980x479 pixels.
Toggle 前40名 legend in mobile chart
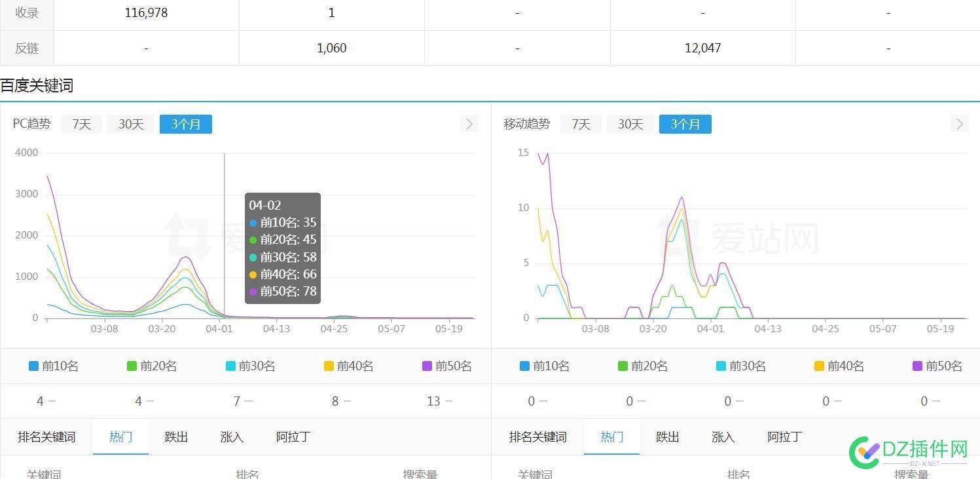[x=839, y=366]
